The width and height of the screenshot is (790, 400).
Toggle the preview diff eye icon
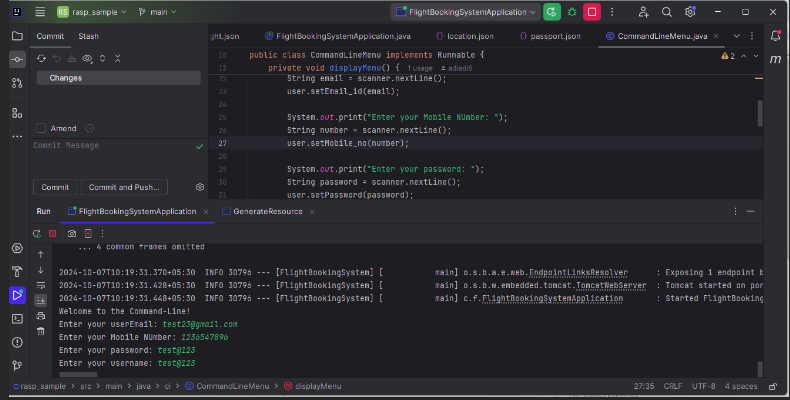click(87, 59)
